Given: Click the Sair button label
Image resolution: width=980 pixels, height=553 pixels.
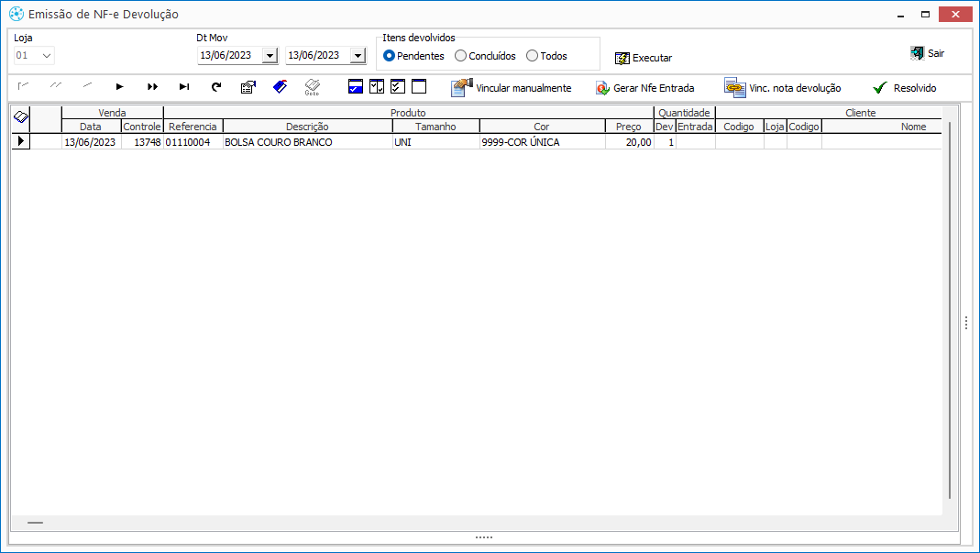Looking at the screenshot, I should pyautogui.click(x=936, y=53).
